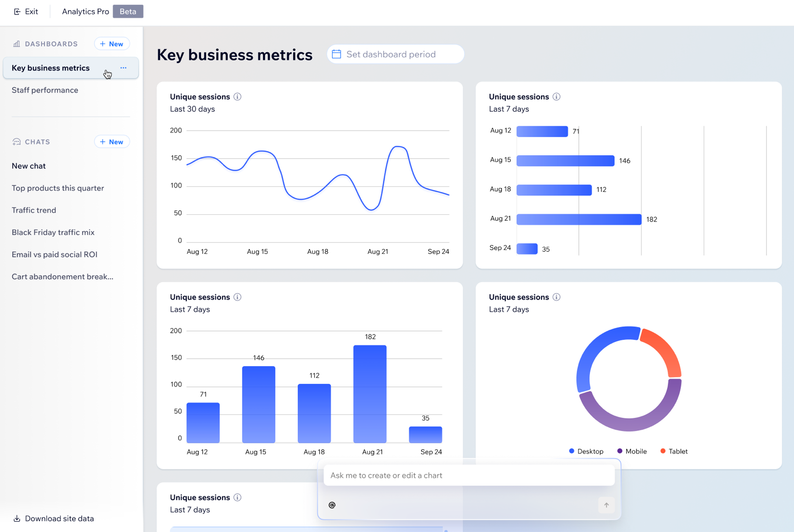The image size is (794, 532).
Task: Click Download site data link text
Action: (59, 518)
